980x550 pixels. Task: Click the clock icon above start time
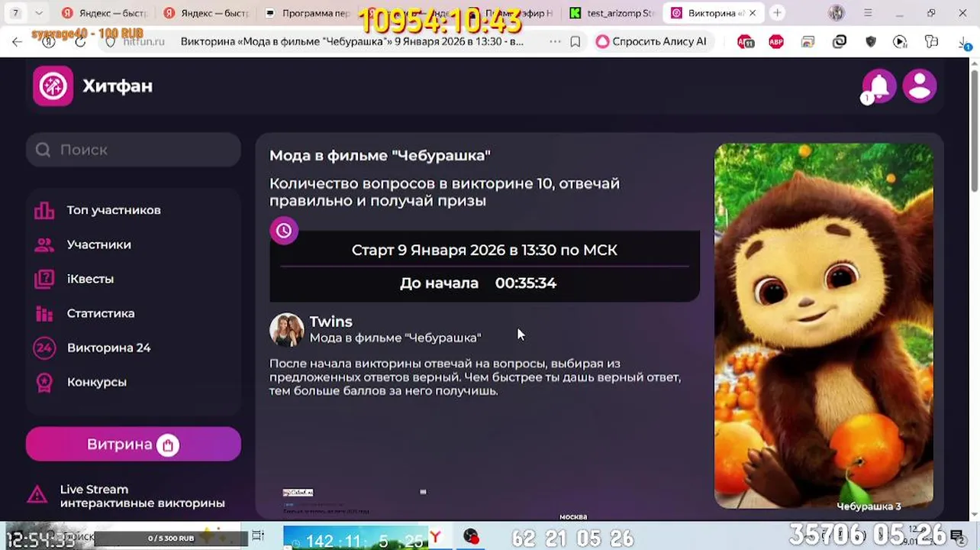click(284, 231)
